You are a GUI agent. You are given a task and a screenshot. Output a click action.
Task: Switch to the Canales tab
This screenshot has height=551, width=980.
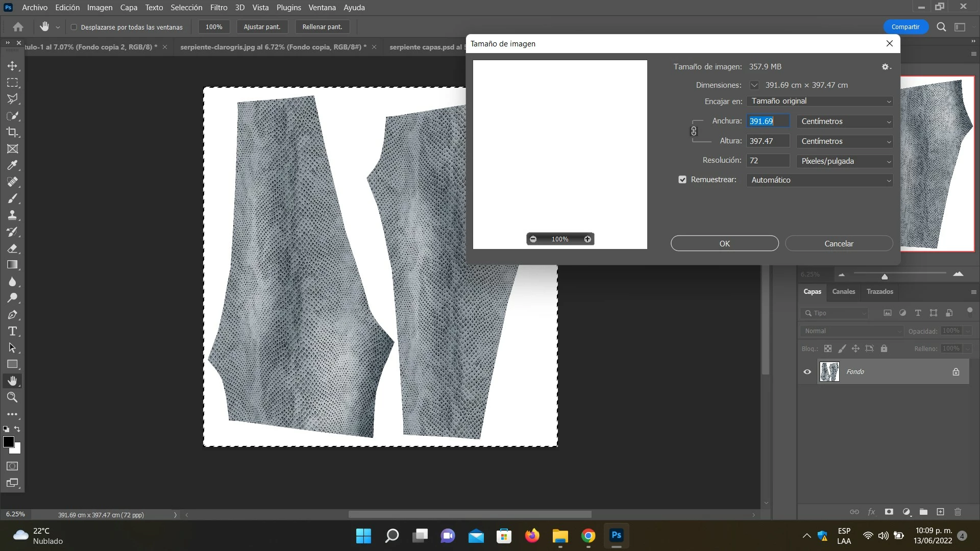coord(843,291)
